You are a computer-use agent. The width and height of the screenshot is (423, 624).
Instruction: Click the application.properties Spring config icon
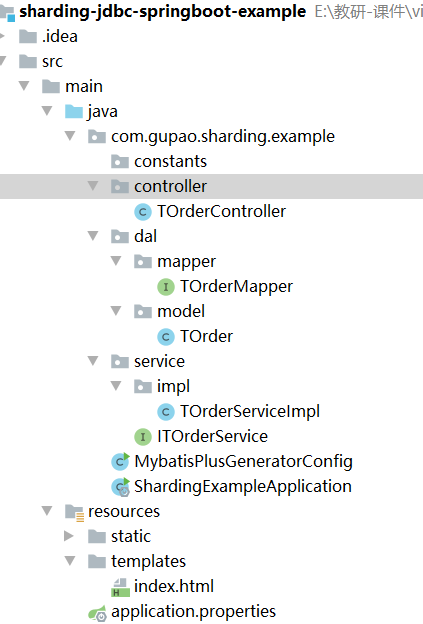click(x=97, y=613)
